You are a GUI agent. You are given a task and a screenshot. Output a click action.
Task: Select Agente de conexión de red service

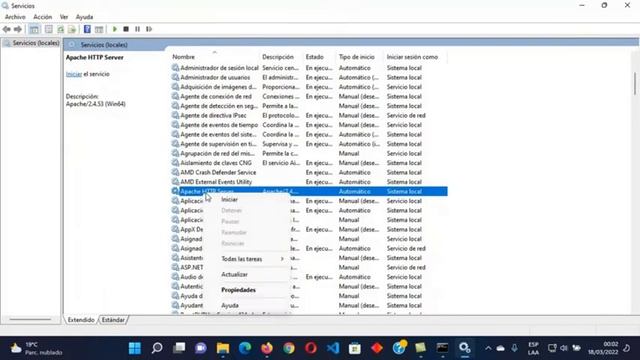pyautogui.click(x=309, y=96)
